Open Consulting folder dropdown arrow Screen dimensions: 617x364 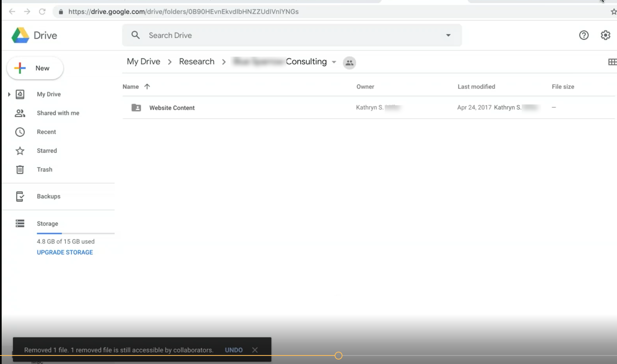[x=334, y=62]
